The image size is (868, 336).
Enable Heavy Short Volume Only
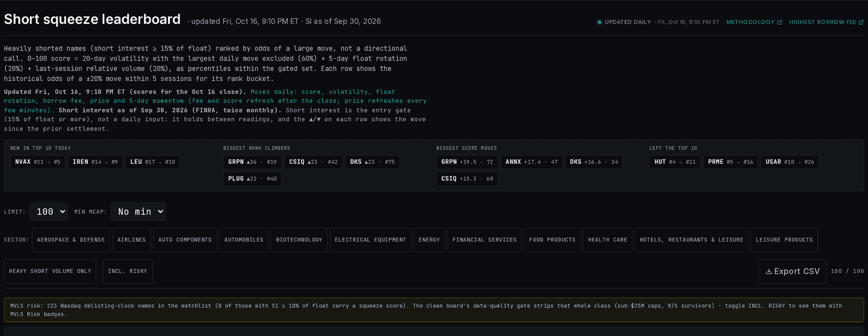[50, 271]
